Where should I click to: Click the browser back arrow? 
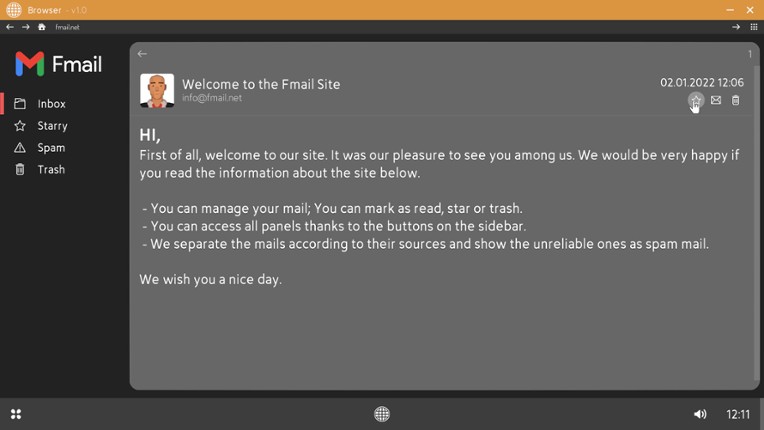(x=10, y=27)
